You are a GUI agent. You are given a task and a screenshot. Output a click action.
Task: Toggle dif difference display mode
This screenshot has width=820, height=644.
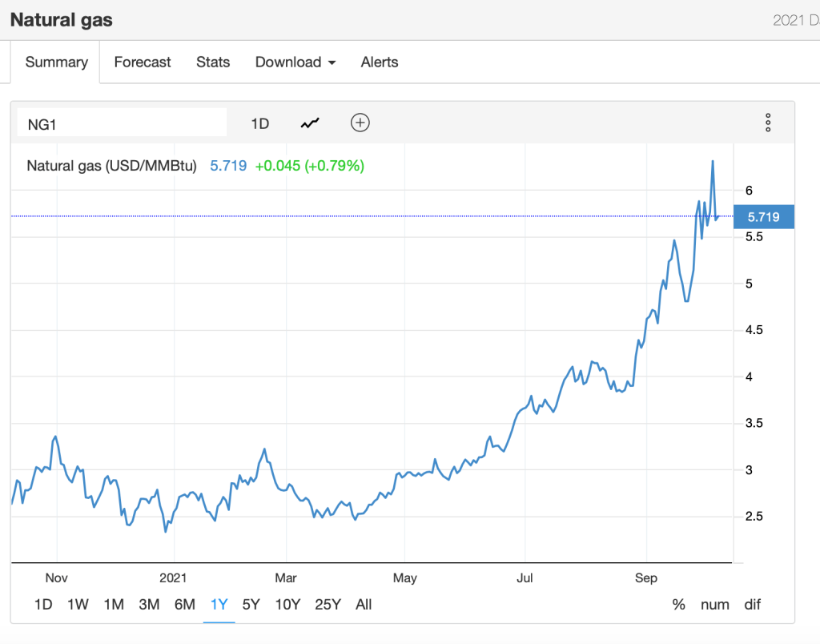point(752,605)
